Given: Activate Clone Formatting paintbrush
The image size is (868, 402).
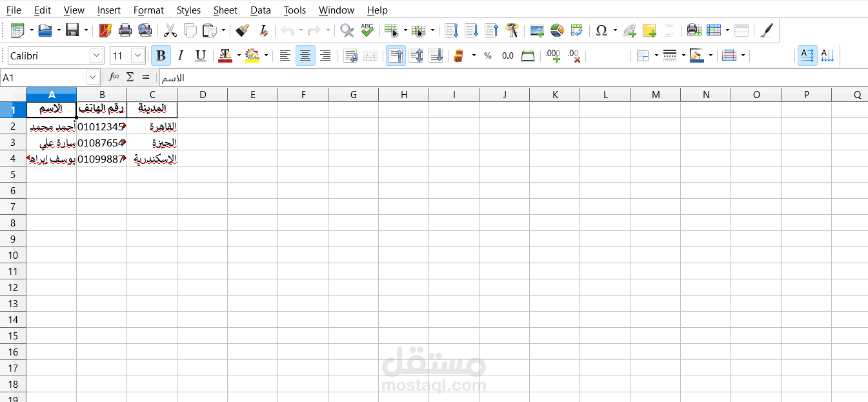Looking at the screenshot, I should tap(243, 30).
